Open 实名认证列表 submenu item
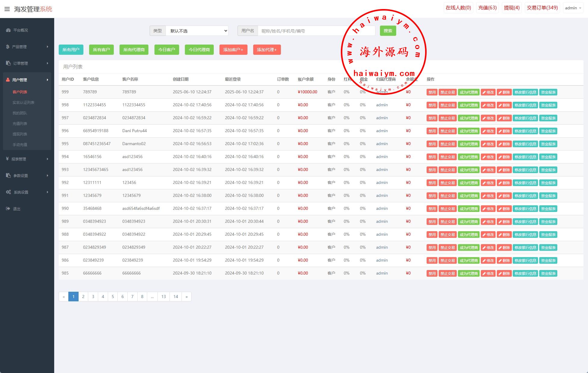This screenshot has width=588, height=373. (x=23, y=102)
